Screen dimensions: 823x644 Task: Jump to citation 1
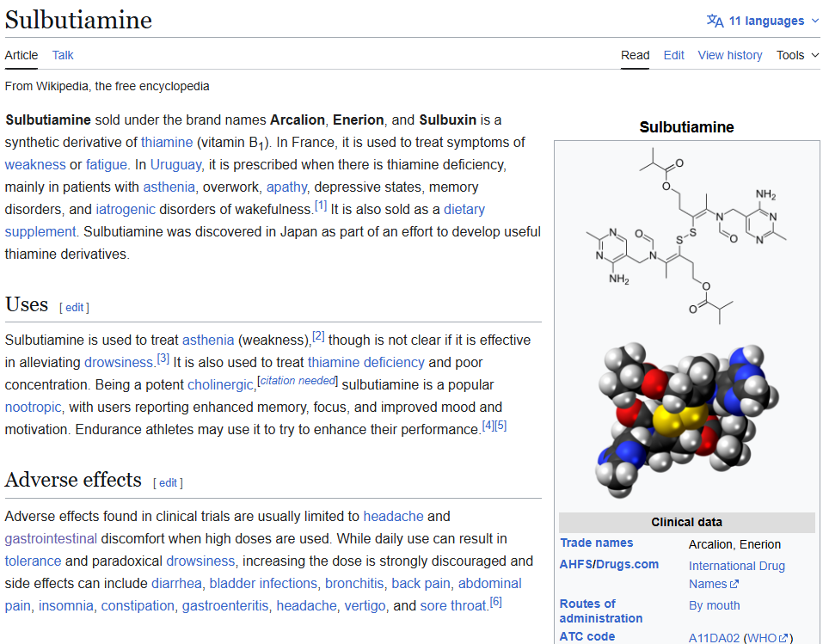(x=321, y=205)
